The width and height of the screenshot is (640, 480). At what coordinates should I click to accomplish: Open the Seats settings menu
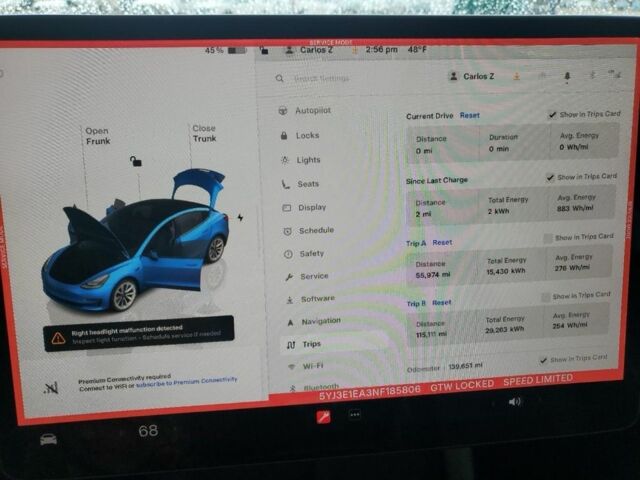coord(301,184)
